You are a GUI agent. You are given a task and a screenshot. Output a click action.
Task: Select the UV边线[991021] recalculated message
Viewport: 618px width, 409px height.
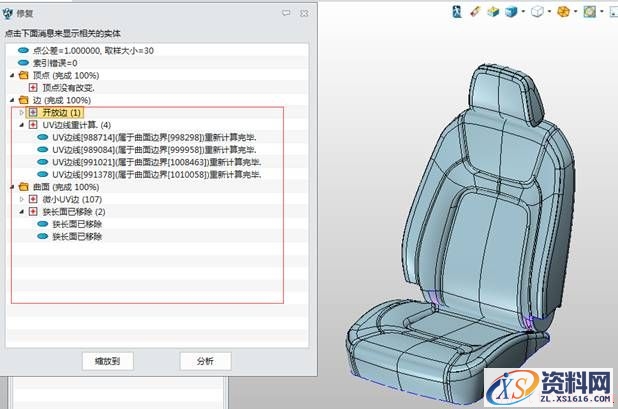157,162
